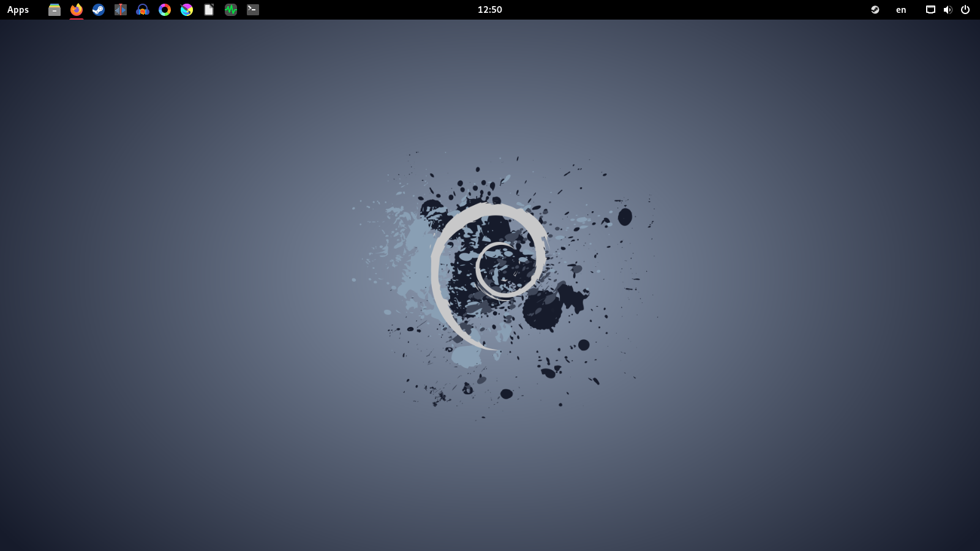The height and width of the screenshot is (551, 980).
Task: Open the Terminal
Action: click(x=253, y=10)
